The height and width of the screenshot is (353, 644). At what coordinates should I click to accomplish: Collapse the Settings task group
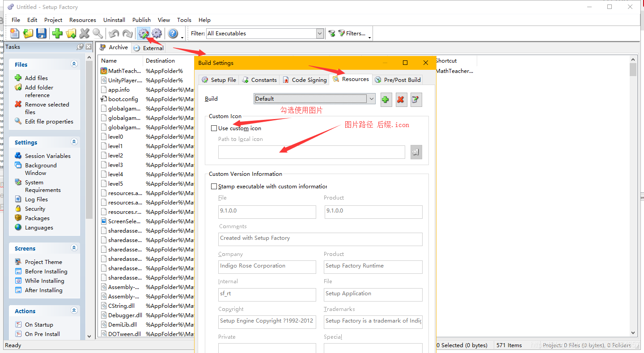[74, 142]
